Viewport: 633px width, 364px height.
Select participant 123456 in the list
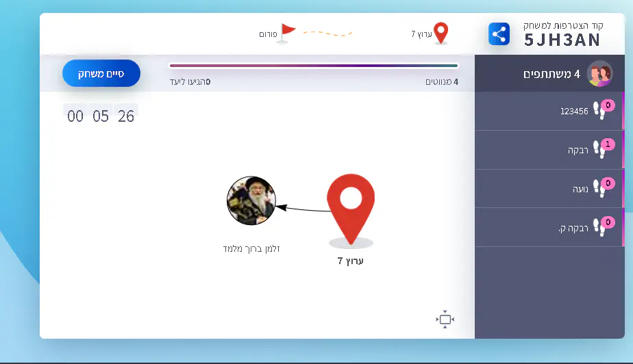(574, 111)
